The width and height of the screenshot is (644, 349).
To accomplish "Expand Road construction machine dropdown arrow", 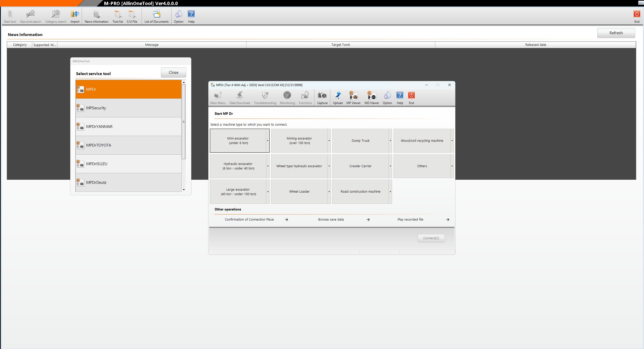I will tap(390, 192).
